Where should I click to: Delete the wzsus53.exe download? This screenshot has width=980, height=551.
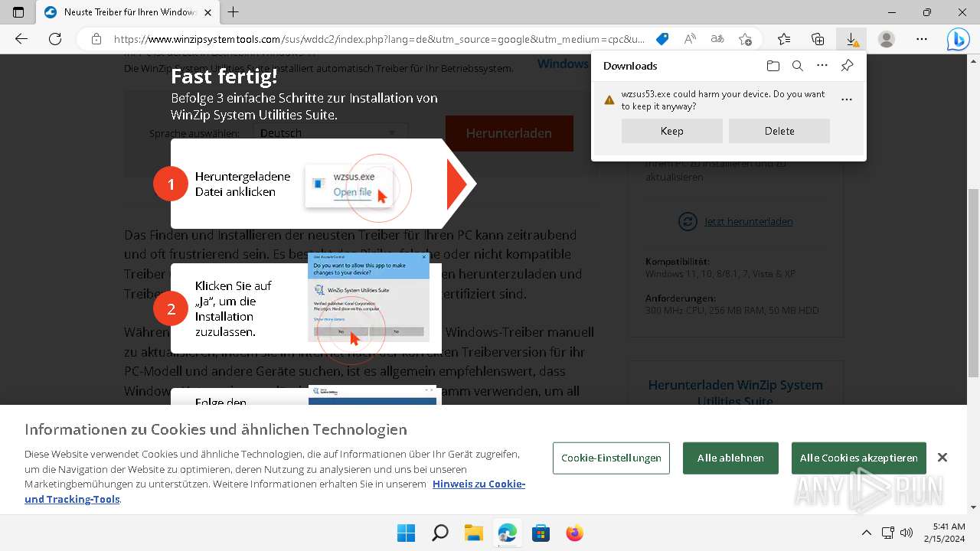(779, 131)
